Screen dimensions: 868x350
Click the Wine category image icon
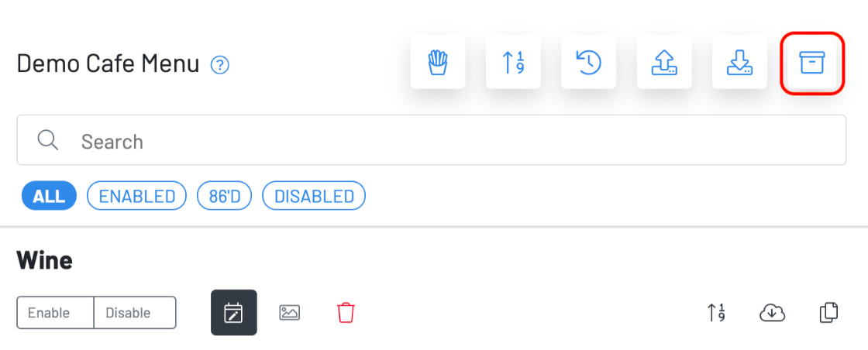[x=290, y=313]
